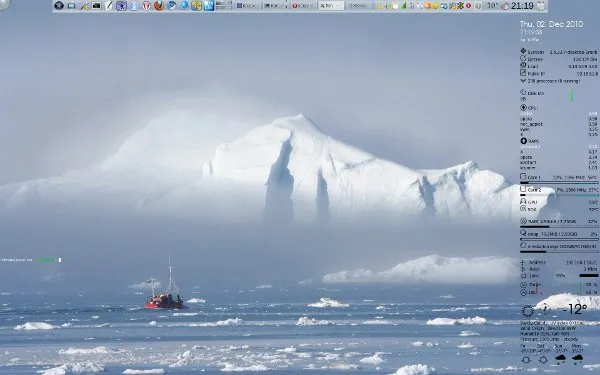600x375 pixels.
Task: Activate the second taskbar window button
Action: (275, 6)
